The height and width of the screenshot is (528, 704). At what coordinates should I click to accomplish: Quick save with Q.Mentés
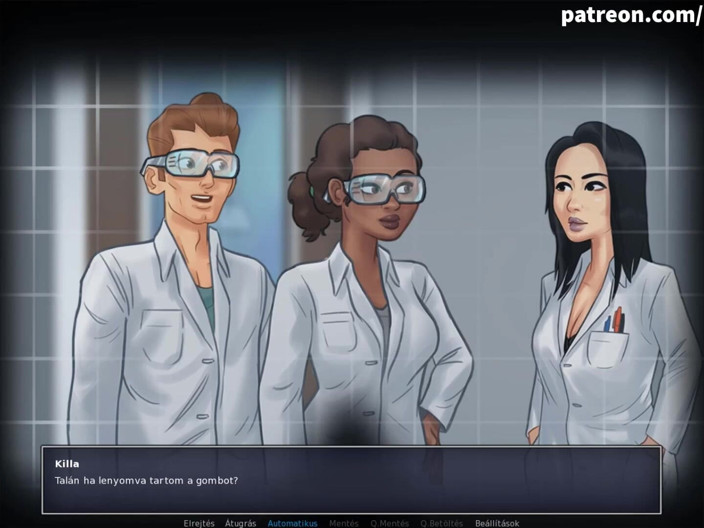pos(389,523)
